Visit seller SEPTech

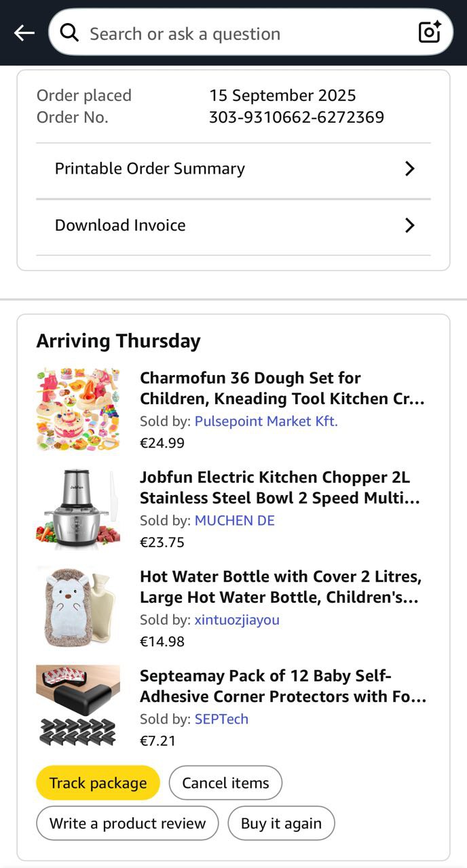[222, 719]
